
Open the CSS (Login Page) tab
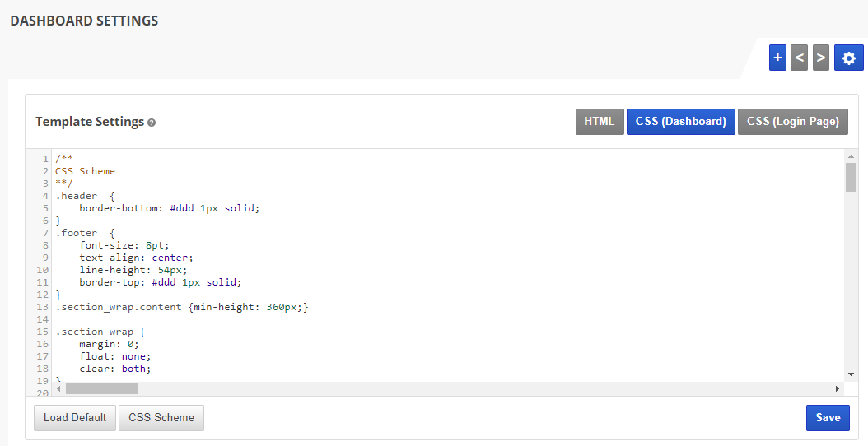[x=792, y=121]
